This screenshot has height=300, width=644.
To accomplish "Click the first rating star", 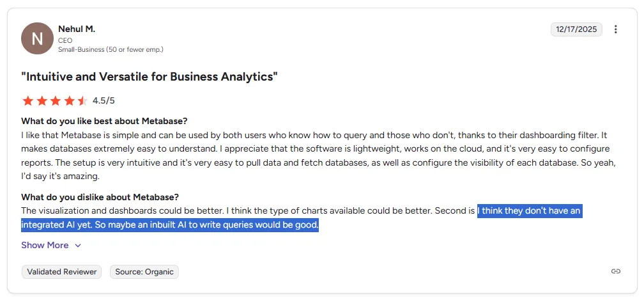I will [x=27, y=100].
